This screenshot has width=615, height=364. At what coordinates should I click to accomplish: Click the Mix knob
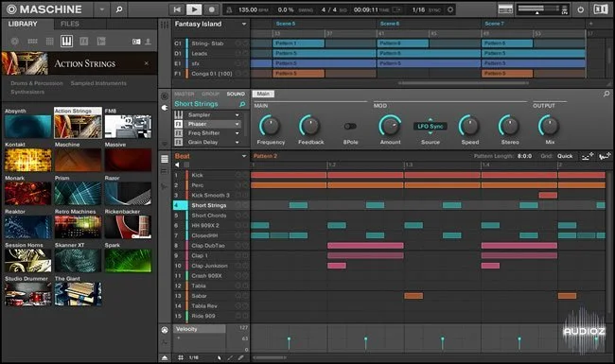coord(549,126)
